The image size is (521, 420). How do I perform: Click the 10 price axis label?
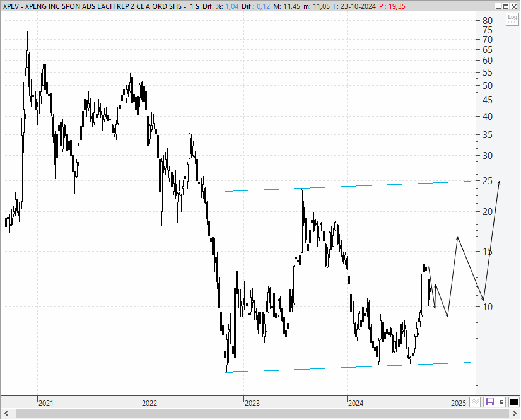(488, 307)
